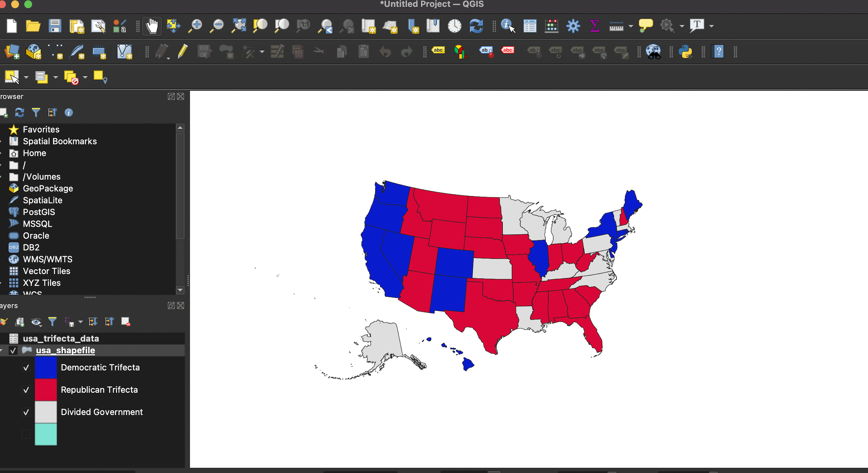The height and width of the screenshot is (473, 868).
Task: Click the Republican Trifecta red swatch
Action: coord(46,389)
